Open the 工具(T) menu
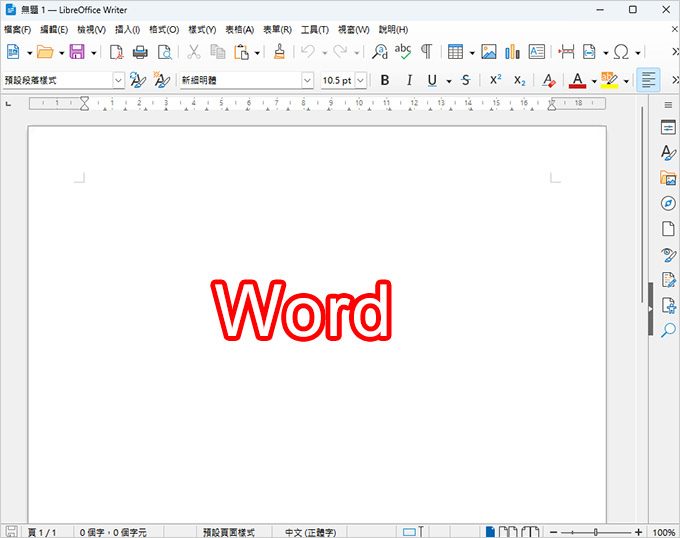This screenshot has width=680, height=538. 315,29
